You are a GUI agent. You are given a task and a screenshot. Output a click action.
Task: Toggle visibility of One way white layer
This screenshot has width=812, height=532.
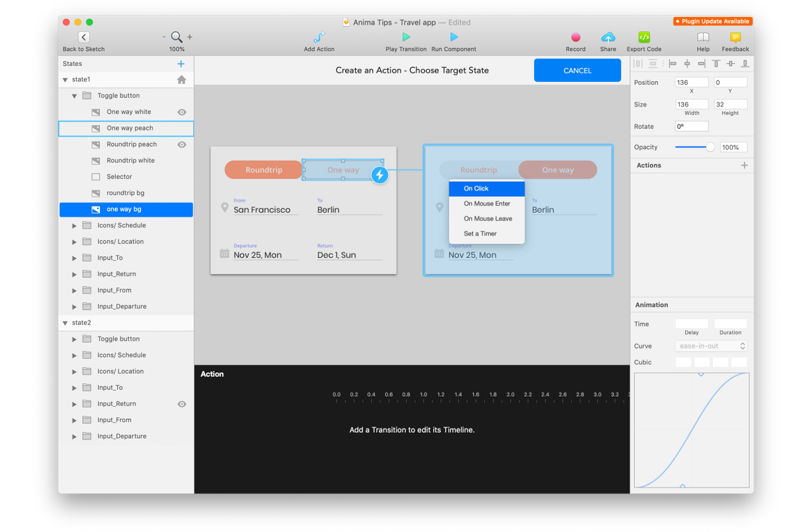pos(182,112)
